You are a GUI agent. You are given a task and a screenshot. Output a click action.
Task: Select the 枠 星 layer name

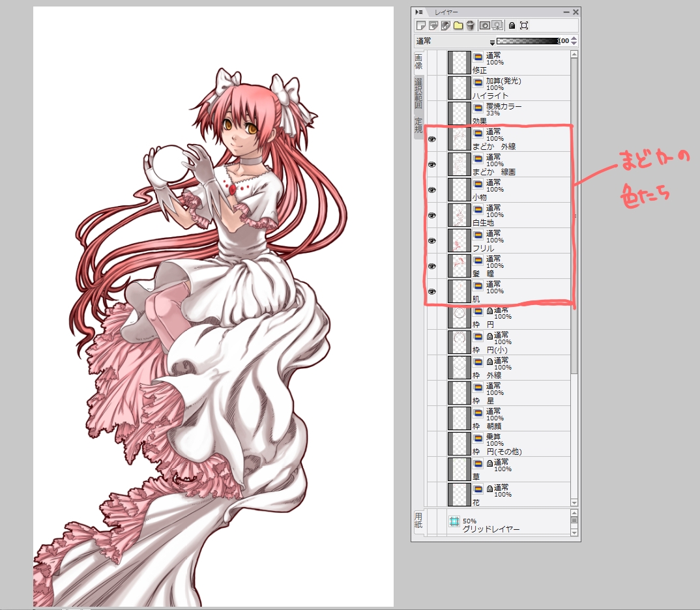[483, 401]
